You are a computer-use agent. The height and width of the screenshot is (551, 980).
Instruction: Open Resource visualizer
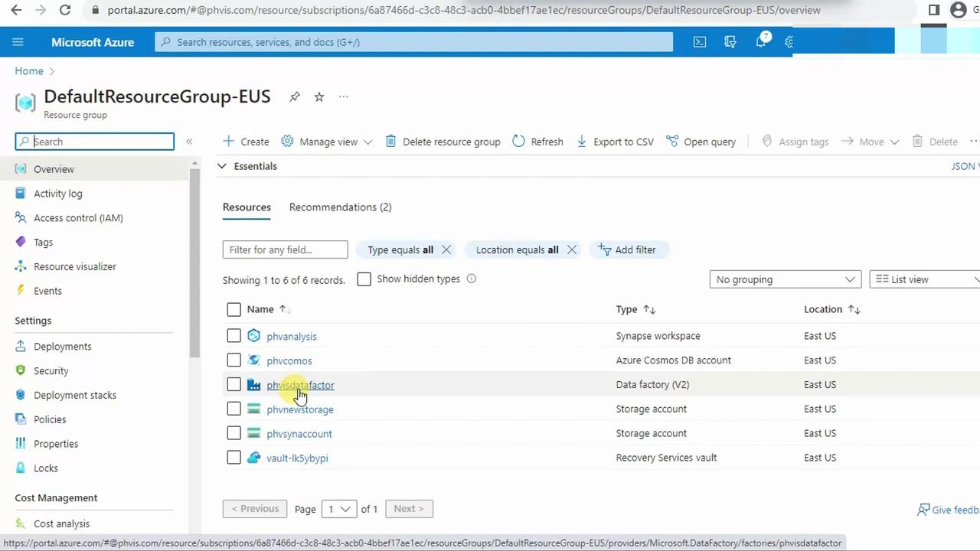coord(75,267)
